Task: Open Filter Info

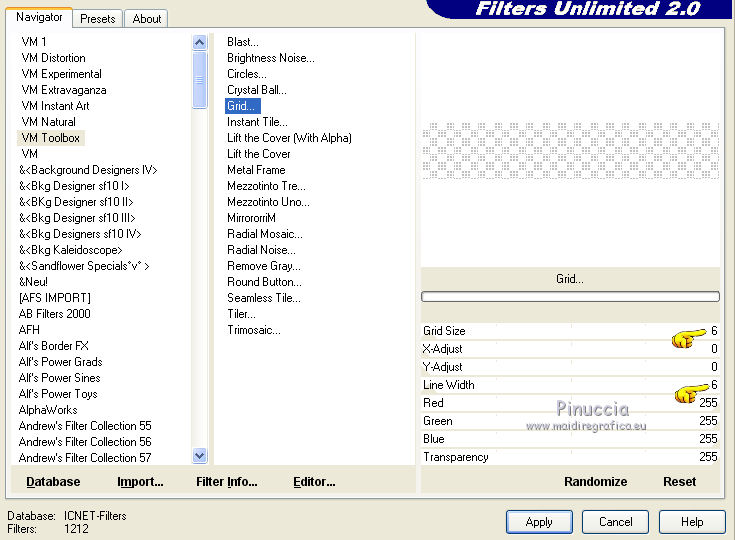Action: tap(226, 482)
